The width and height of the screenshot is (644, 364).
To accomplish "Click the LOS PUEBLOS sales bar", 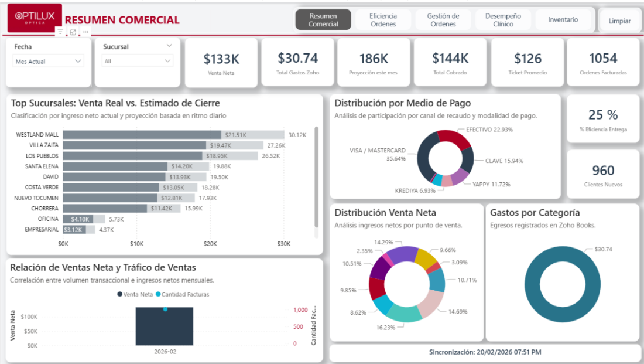I will (x=133, y=156).
